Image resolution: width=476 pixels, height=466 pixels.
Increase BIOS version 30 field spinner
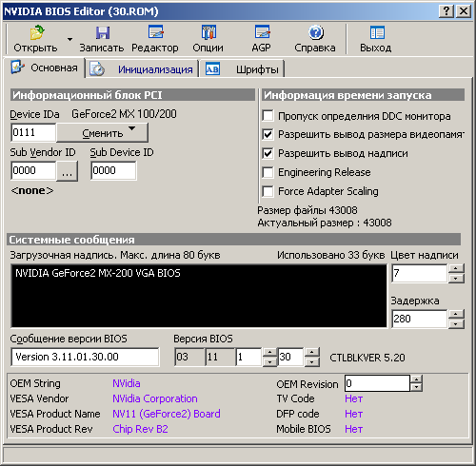(312, 352)
